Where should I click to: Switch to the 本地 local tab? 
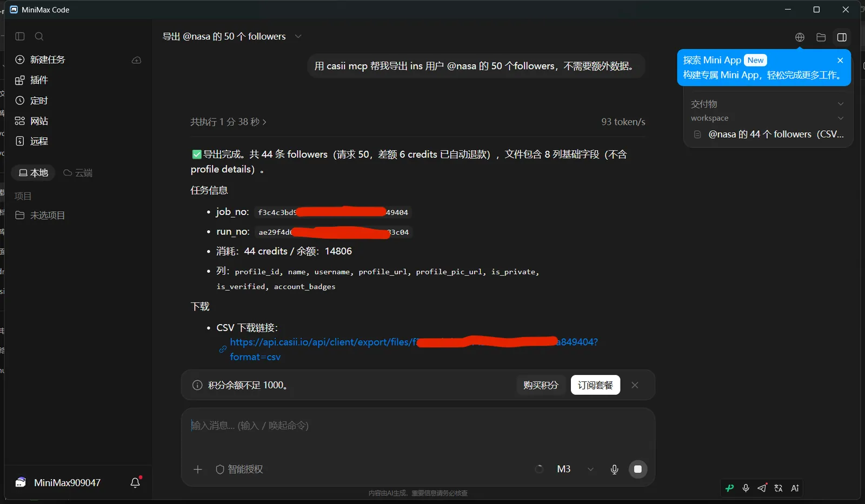[x=34, y=173]
